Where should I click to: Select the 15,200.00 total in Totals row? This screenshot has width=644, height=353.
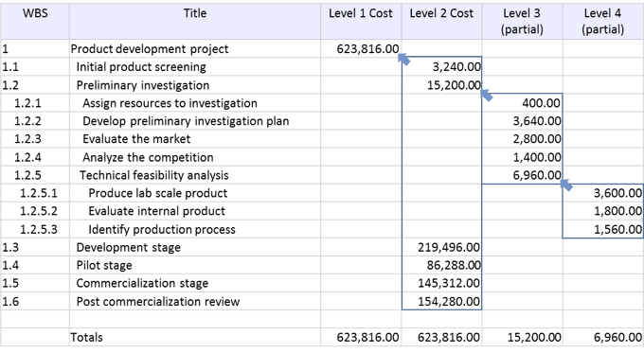pyautogui.click(x=522, y=338)
